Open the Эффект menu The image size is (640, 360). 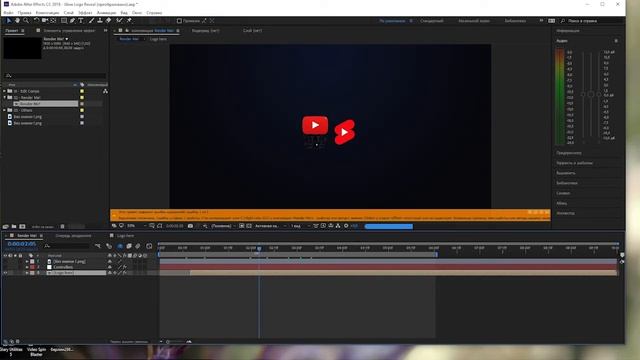coord(85,13)
